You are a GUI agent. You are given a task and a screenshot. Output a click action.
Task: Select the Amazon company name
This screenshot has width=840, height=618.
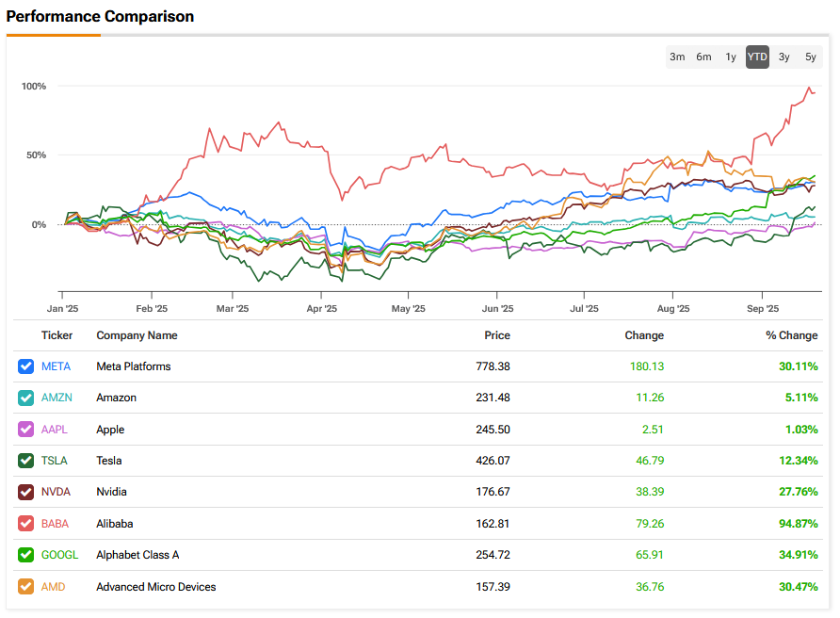pos(117,398)
